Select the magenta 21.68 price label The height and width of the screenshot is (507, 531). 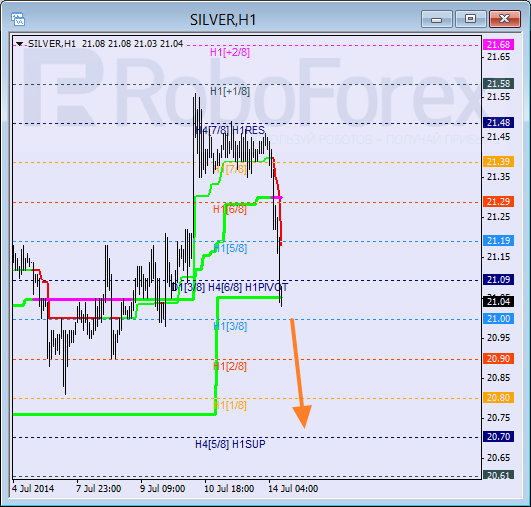pos(498,44)
